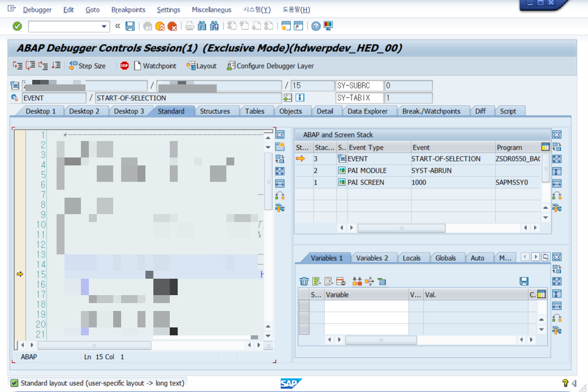Create a new GUI window icon
This screenshot has width=588, height=392.
[286, 26]
